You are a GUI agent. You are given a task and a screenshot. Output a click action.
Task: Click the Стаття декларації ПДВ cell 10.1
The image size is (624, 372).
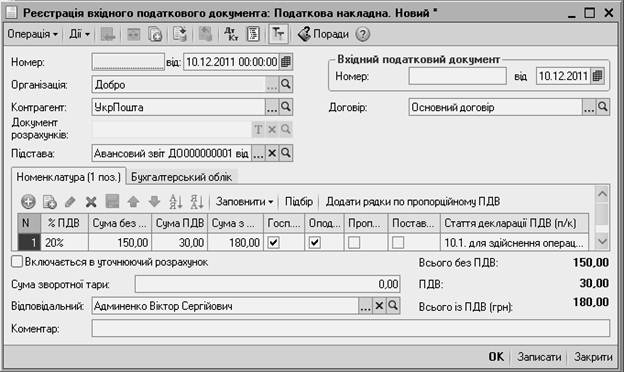pos(514,242)
